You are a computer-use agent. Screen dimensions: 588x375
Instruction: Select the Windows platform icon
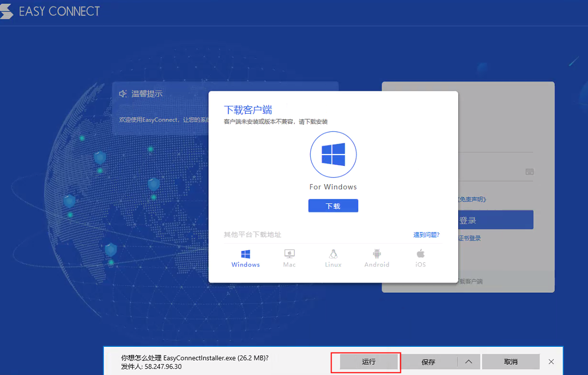[246, 254]
